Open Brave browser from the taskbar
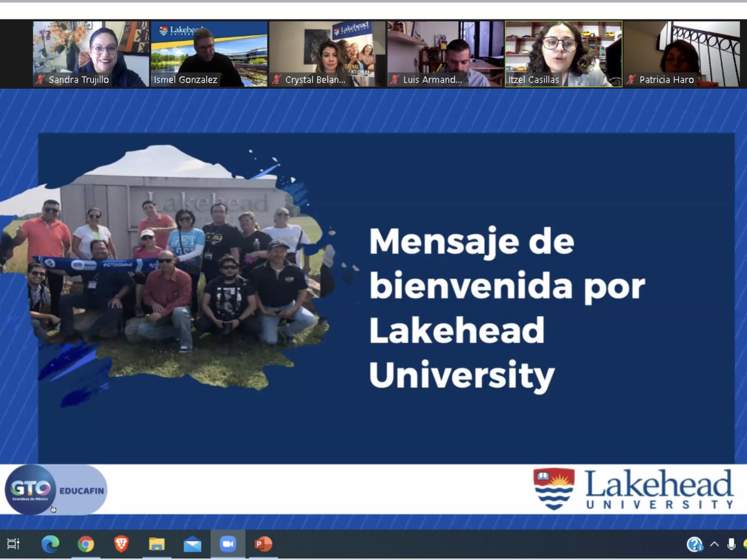Image resolution: width=747 pixels, height=560 pixels. point(121,544)
